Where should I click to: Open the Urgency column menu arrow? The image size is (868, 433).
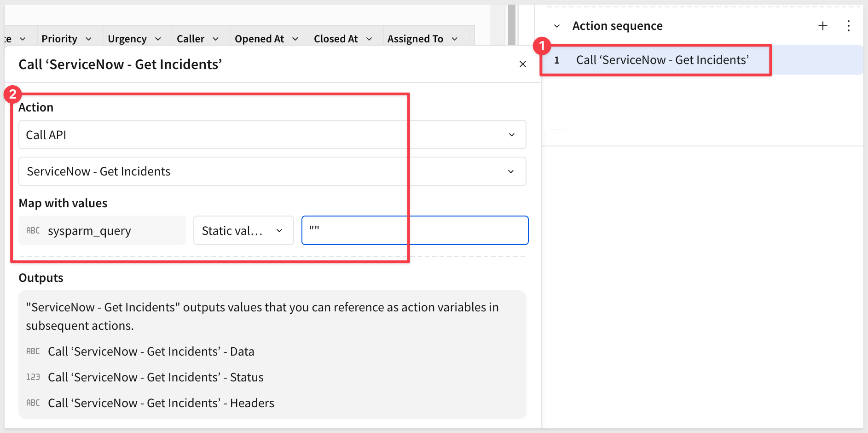coord(158,39)
